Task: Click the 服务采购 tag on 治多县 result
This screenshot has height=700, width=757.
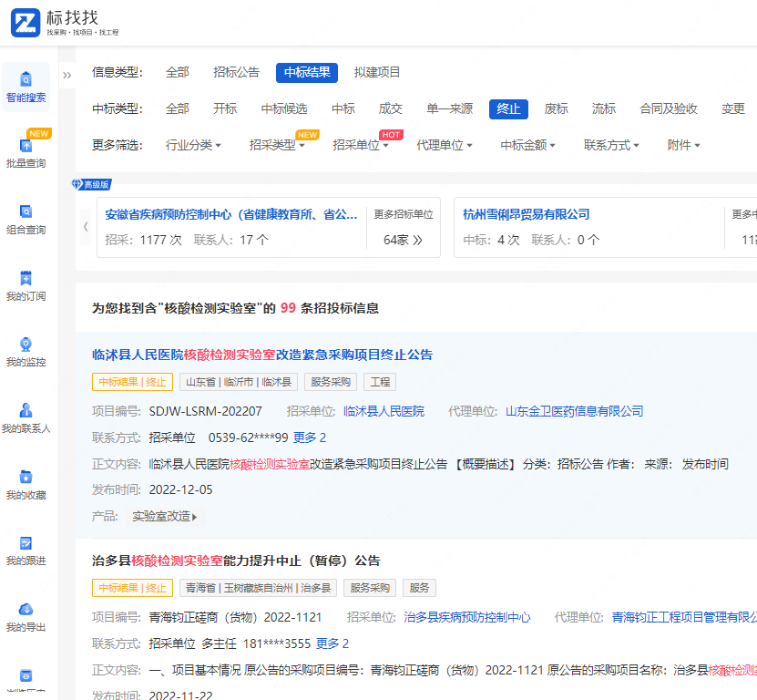Action: pos(370,588)
